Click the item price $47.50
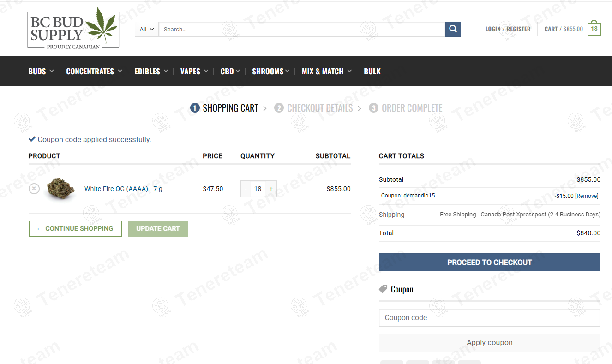The height and width of the screenshot is (364, 612). 213,189
